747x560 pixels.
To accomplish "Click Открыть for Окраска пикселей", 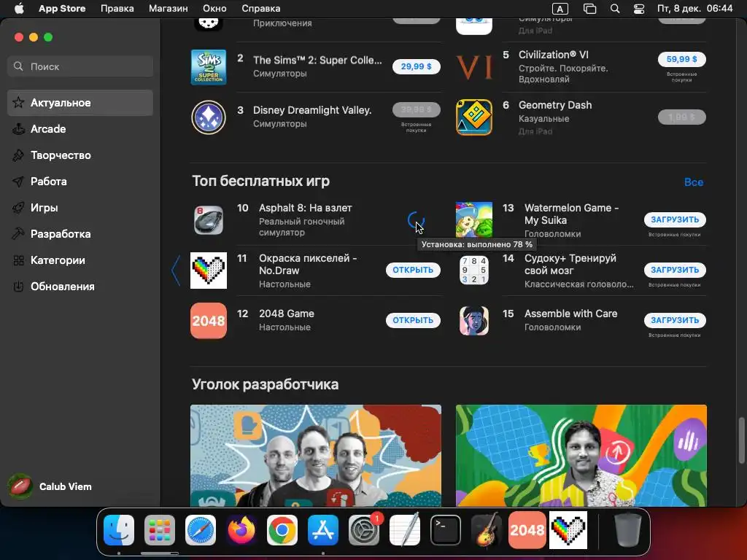I will 413,270.
